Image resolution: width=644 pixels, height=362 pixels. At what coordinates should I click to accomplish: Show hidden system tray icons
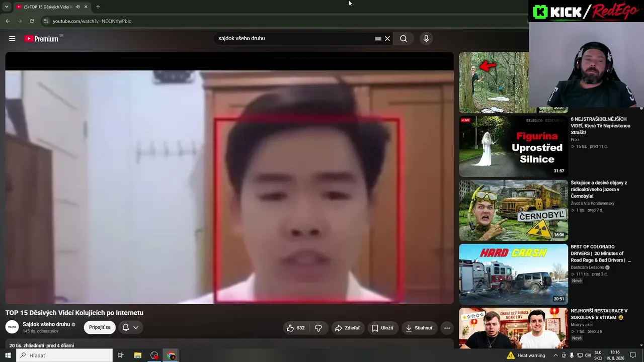pyautogui.click(x=555, y=355)
